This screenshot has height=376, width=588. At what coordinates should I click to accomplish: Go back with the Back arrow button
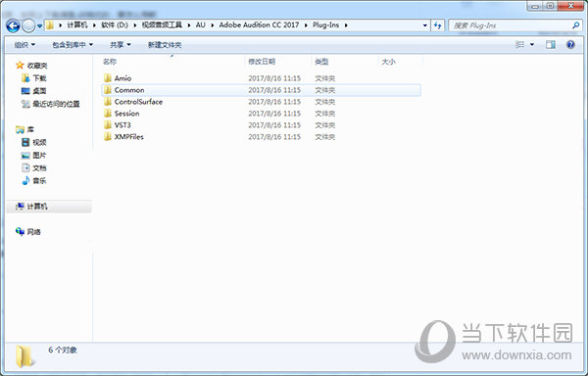click(13, 25)
